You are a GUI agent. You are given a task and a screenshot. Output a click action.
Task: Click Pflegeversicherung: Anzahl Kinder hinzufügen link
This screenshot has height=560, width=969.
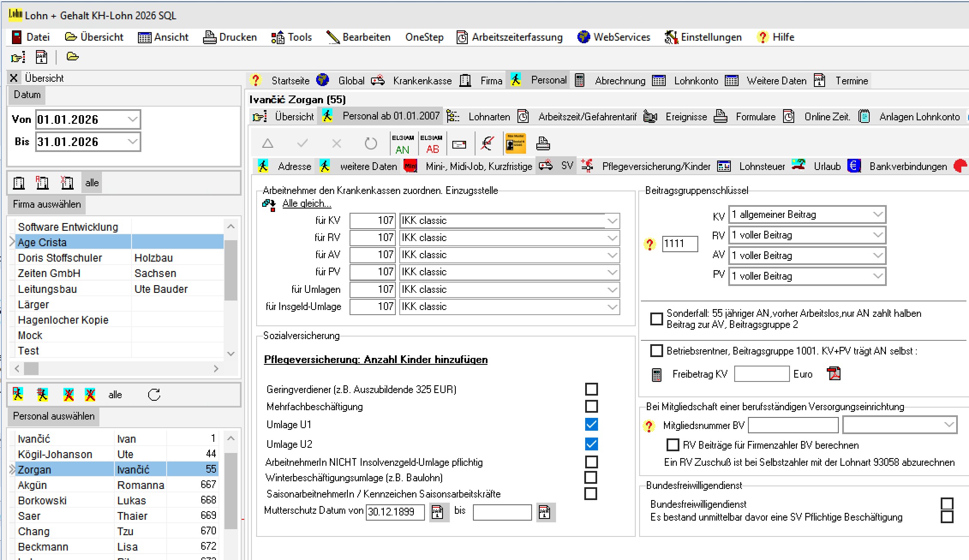(x=375, y=360)
